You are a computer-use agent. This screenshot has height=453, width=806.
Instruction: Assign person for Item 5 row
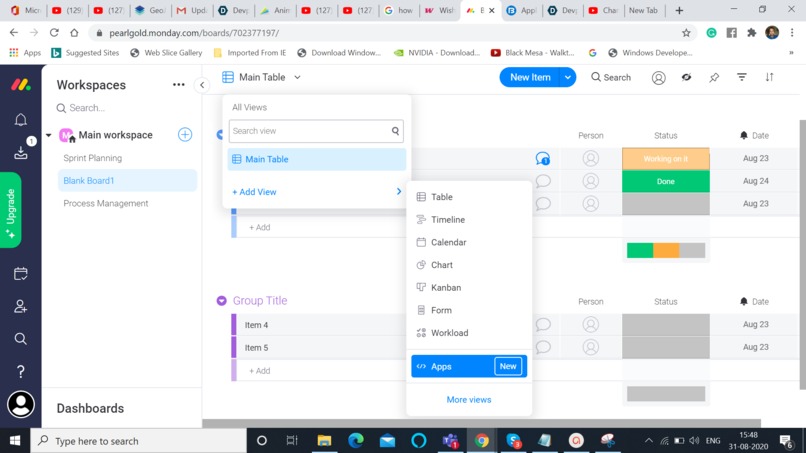click(591, 347)
